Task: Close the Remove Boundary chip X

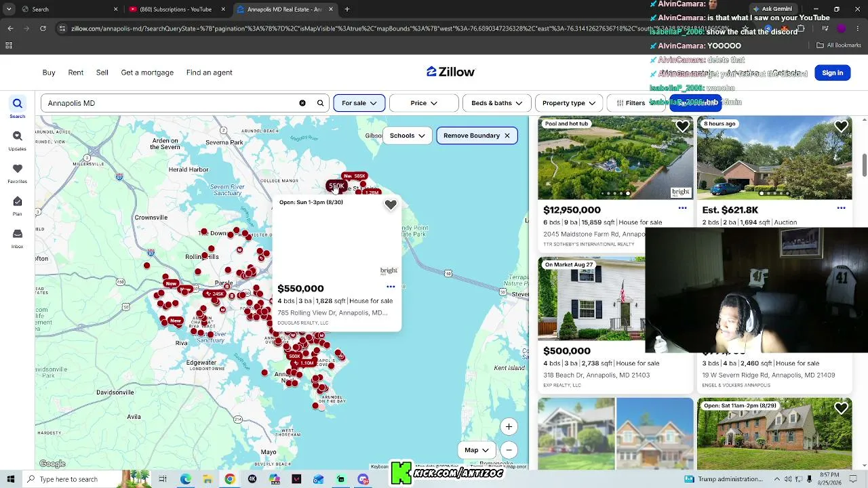Action: pyautogui.click(x=507, y=136)
